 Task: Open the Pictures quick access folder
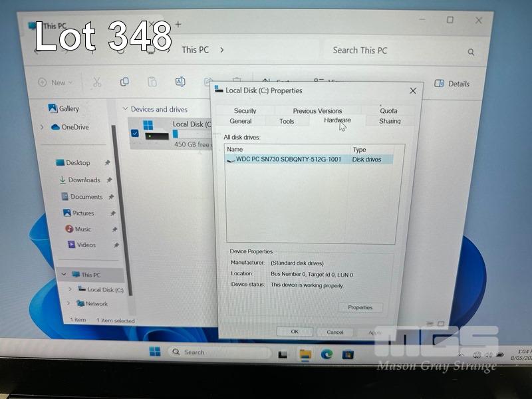(x=82, y=213)
